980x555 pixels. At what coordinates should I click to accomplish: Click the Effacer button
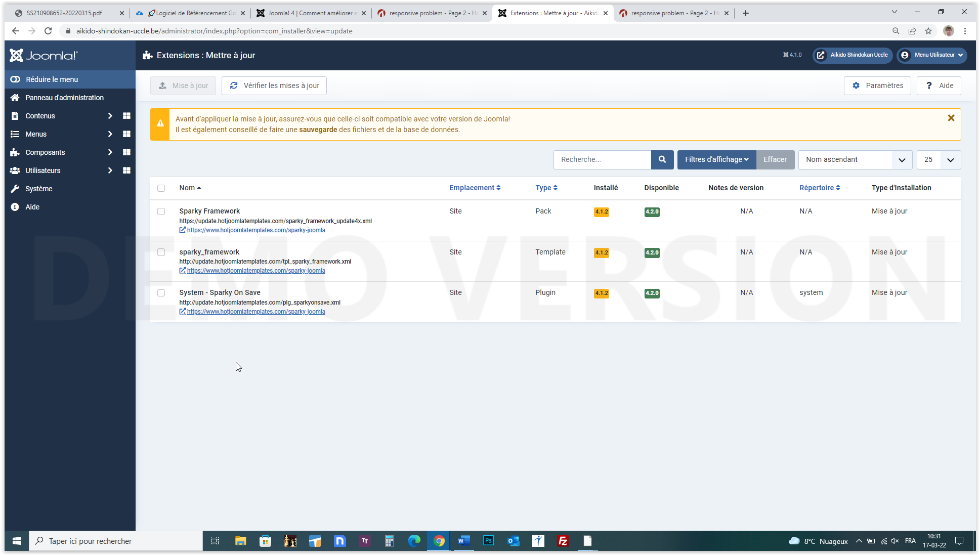click(x=775, y=159)
